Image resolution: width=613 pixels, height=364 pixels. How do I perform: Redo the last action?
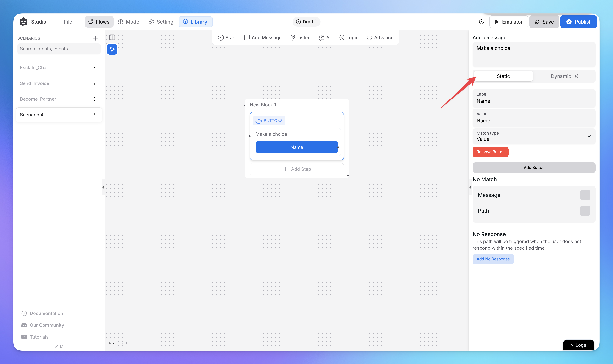click(124, 344)
